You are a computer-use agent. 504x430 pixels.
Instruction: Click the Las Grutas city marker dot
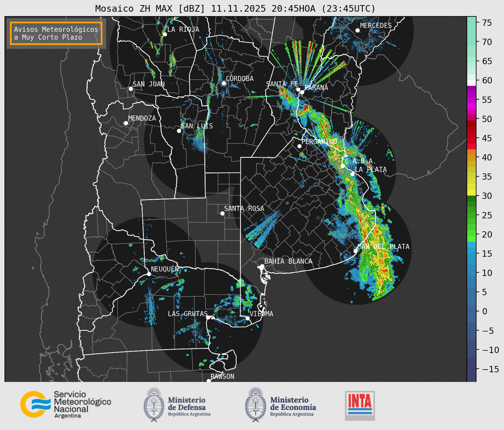(x=208, y=318)
